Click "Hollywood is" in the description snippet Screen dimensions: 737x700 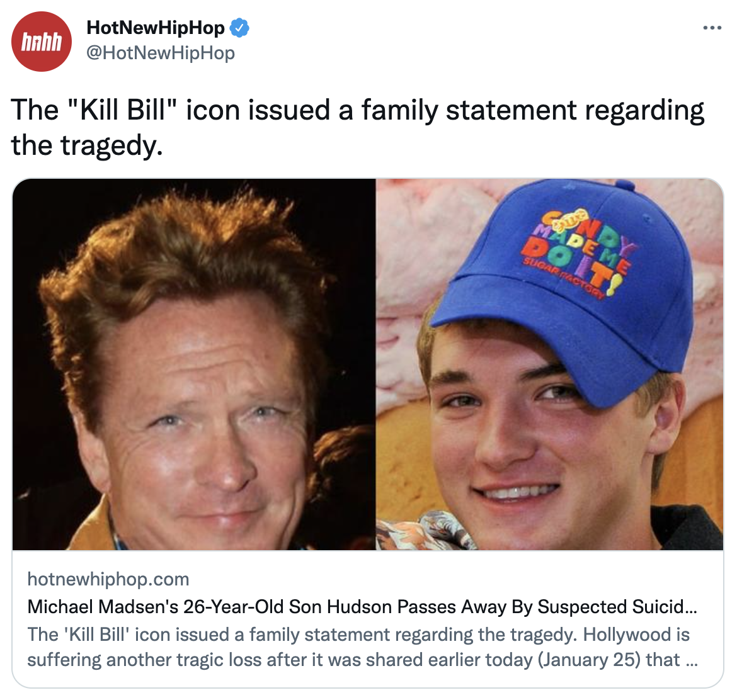point(636,635)
